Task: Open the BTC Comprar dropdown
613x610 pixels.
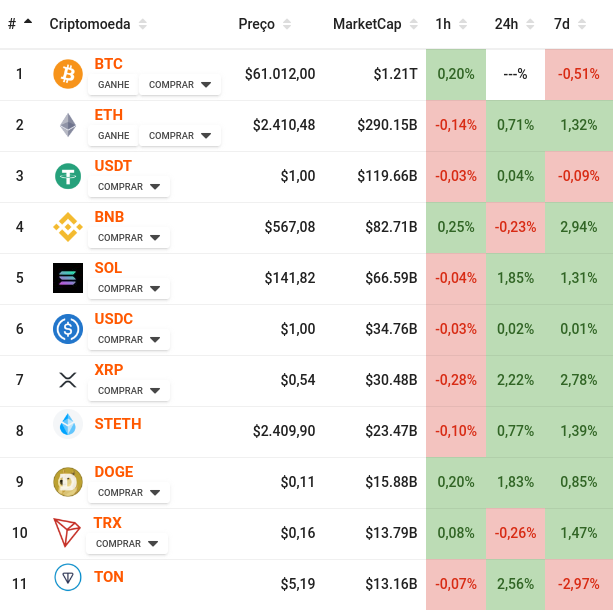Action: coord(180,85)
